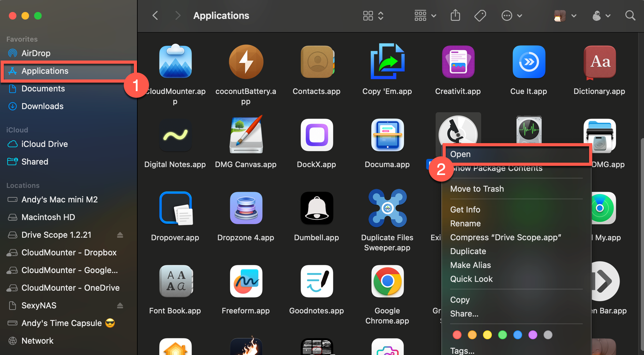Click the Tags toolbar icon
The image size is (644, 355).
click(x=480, y=15)
